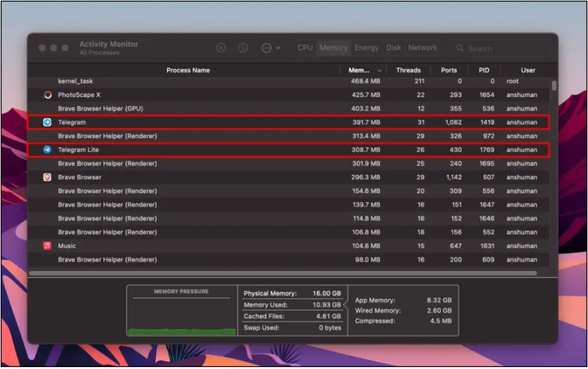Click the Music app icon in list

47,246
